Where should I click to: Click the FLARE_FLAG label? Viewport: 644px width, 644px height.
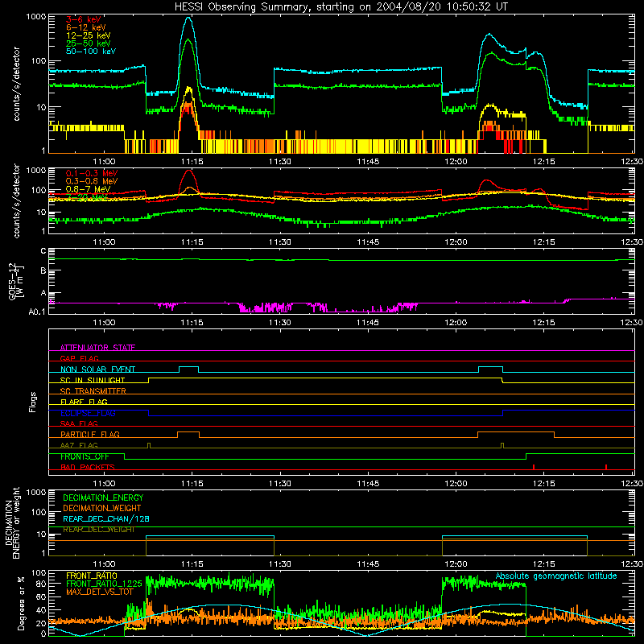click(84, 402)
